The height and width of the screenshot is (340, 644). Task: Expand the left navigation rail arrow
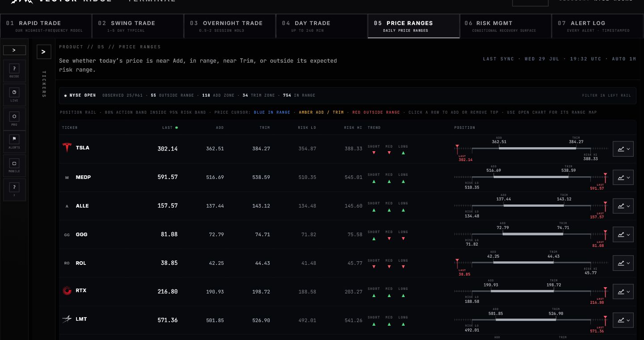(x=14, y=50)
